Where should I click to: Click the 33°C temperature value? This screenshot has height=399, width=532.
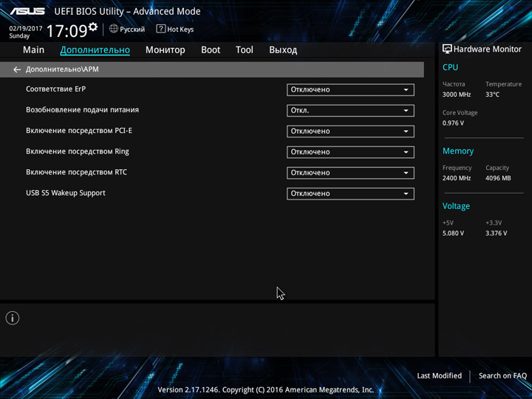492,95
